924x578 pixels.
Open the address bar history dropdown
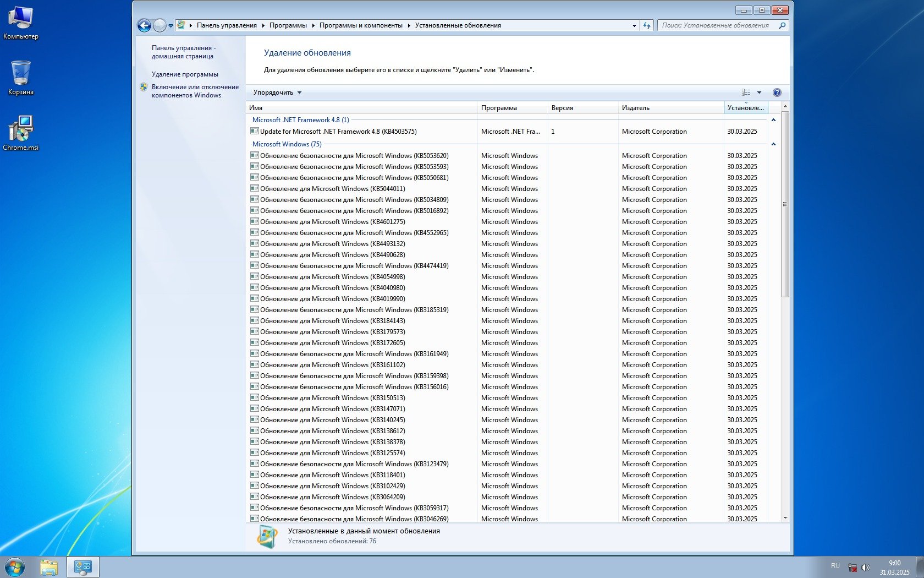click(634, 25)
